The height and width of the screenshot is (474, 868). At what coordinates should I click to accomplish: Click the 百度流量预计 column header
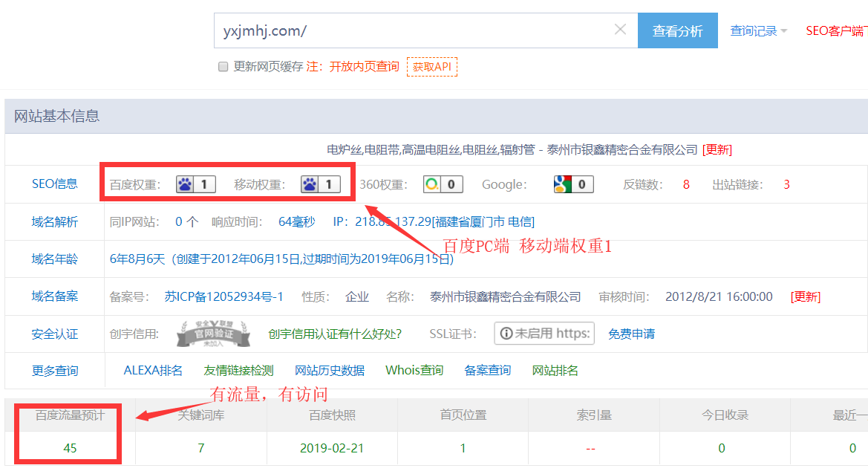click(x=70, y=415)
